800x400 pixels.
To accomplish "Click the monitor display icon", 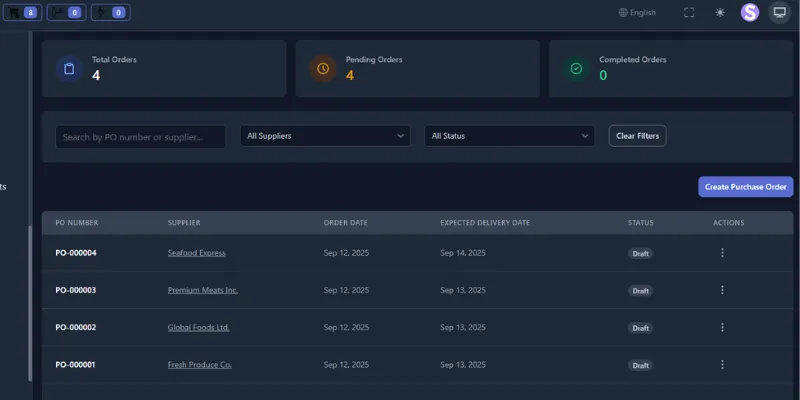I will point(779,13).
